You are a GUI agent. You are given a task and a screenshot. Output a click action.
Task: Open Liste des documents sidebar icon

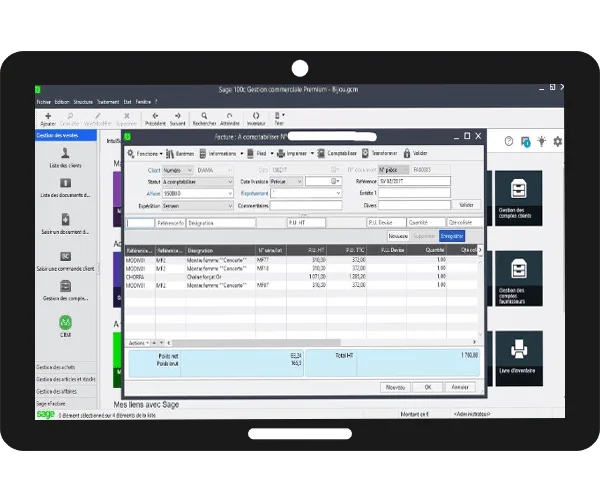[65, 183]
